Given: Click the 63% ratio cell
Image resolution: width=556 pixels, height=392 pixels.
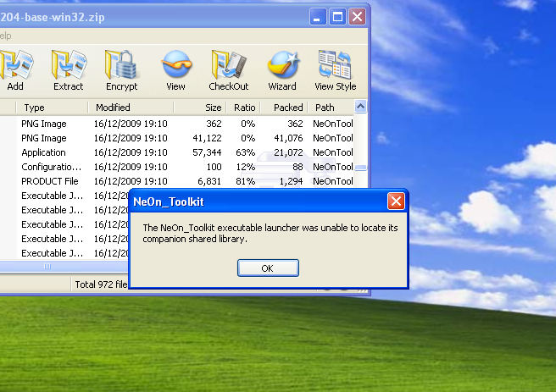Looking at the screenshot, I should point(246,152).
